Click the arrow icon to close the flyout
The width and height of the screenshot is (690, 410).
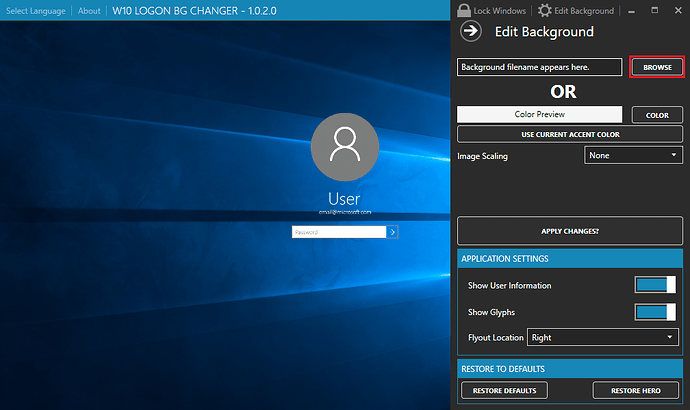(x=470, y=31)
